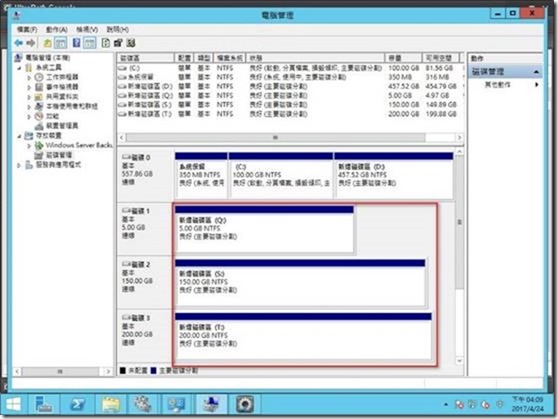Click console tree scrollbar right arrow
Viewport: 558px width, 419px height.
point(108,371)
